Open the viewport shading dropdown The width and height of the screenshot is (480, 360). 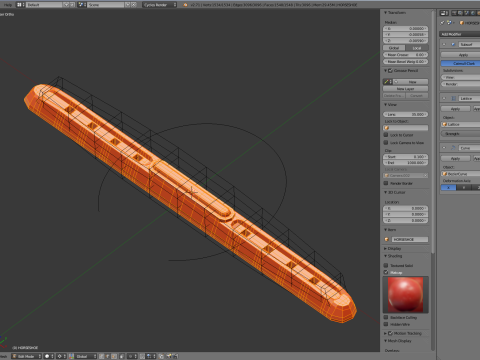coord(49,356)
